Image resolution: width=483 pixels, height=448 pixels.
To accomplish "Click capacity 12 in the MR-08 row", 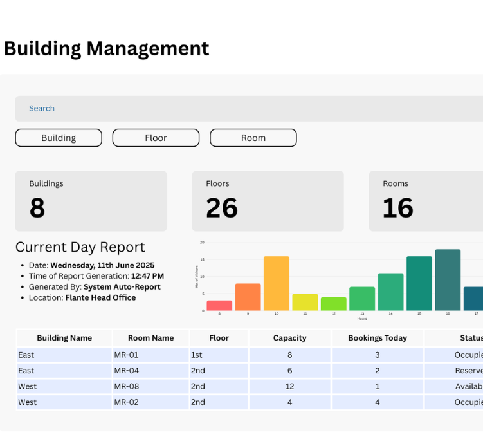I will pos(290,386).
